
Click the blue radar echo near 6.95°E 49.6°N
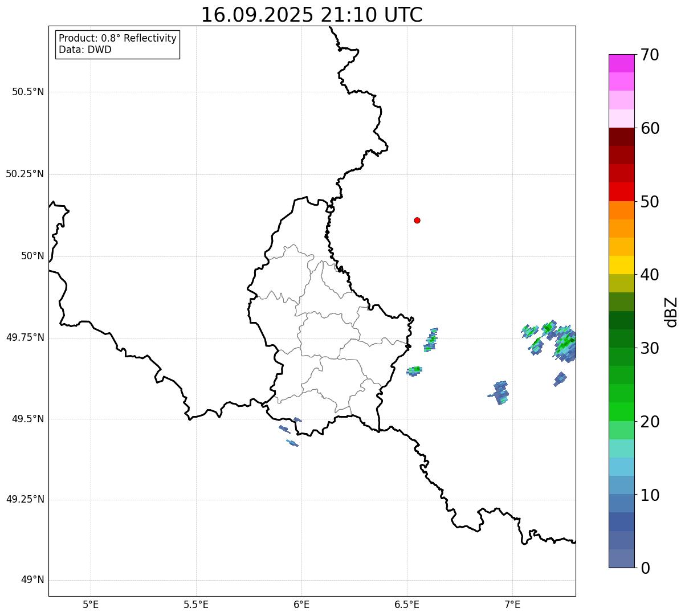pyautogui.click(x=500, y=393)
